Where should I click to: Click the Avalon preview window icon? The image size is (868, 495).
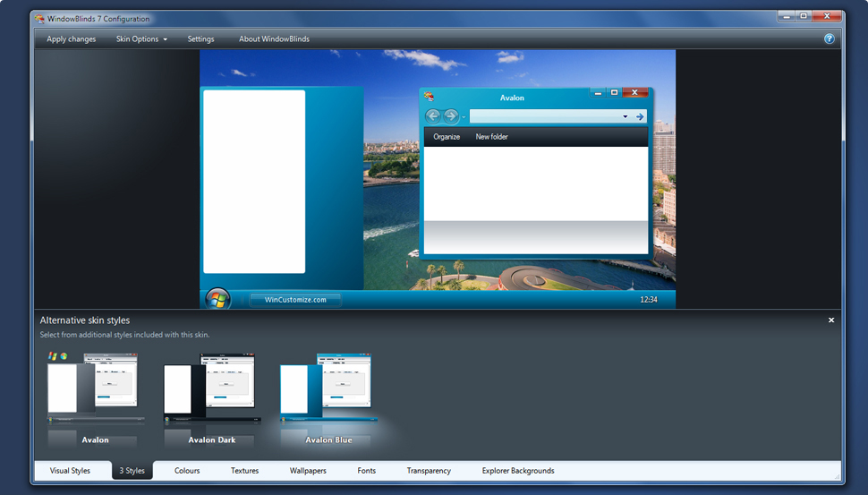429,97
